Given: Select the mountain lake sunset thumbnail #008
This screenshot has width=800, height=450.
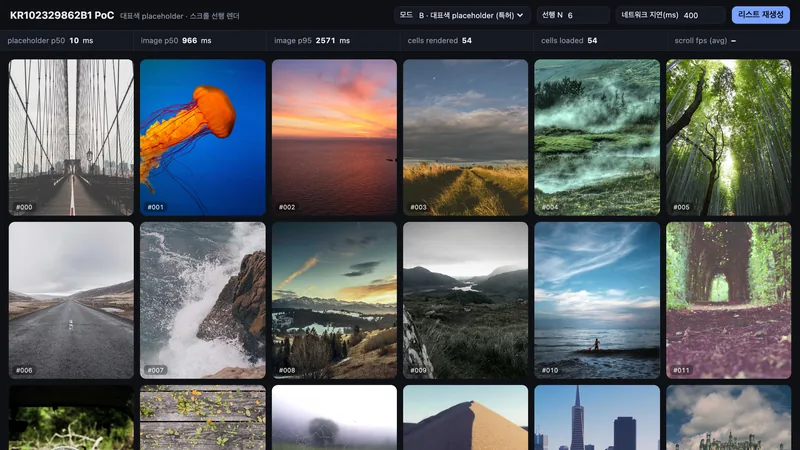Looking at the screenshot, I should point(334,300).
